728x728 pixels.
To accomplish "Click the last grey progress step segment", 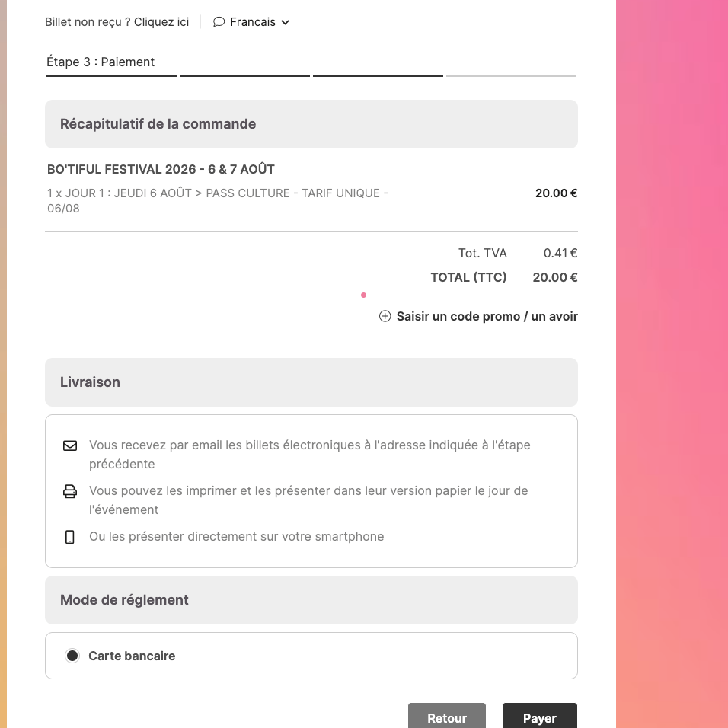I will (511, 76).
